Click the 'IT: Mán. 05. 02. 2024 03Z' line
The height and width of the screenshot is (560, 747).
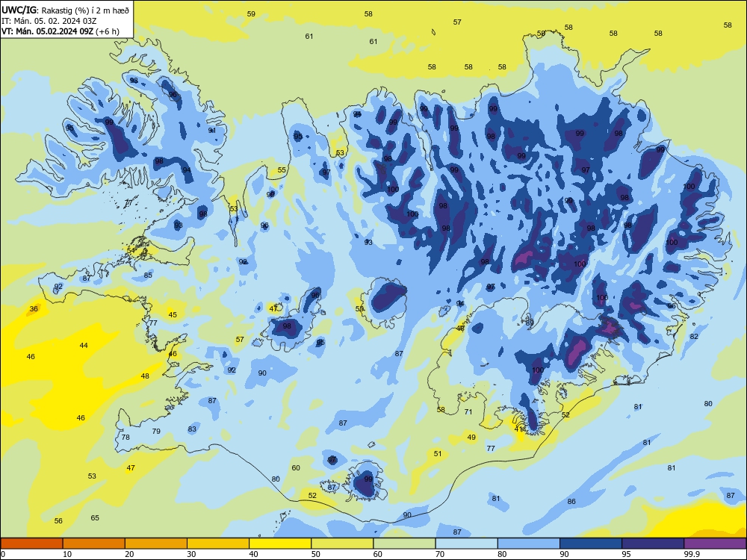(49, 21)
